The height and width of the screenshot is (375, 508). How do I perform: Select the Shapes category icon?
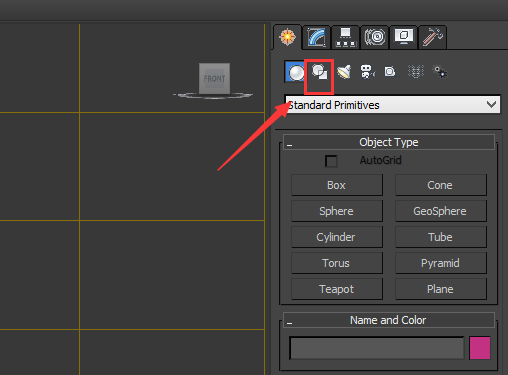click(x=319, y=72)
